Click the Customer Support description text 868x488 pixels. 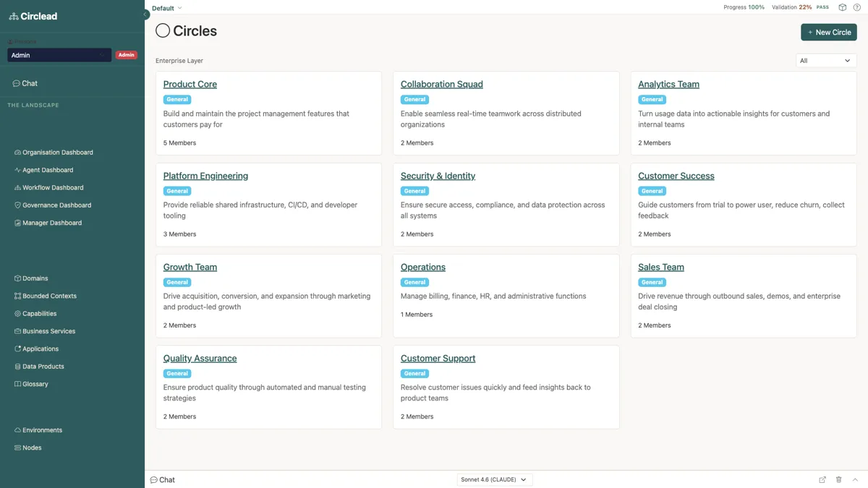(x=495, y=393)
